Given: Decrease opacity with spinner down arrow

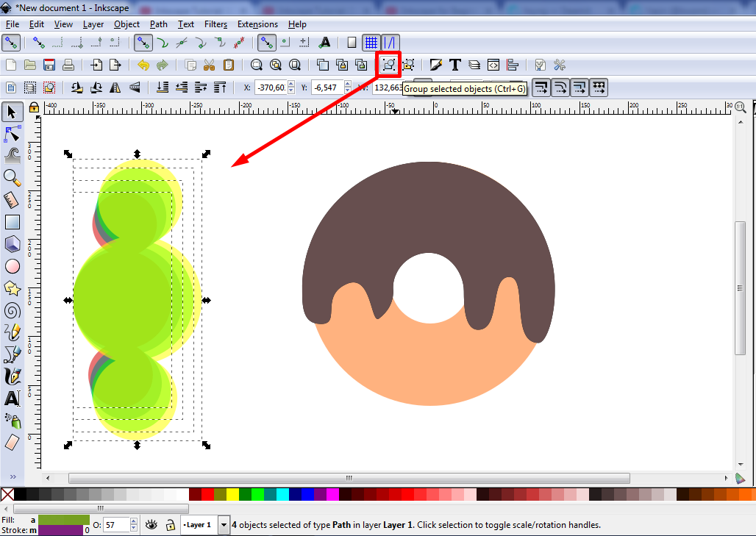Looking at the screenshot, I should coord(134,528).
